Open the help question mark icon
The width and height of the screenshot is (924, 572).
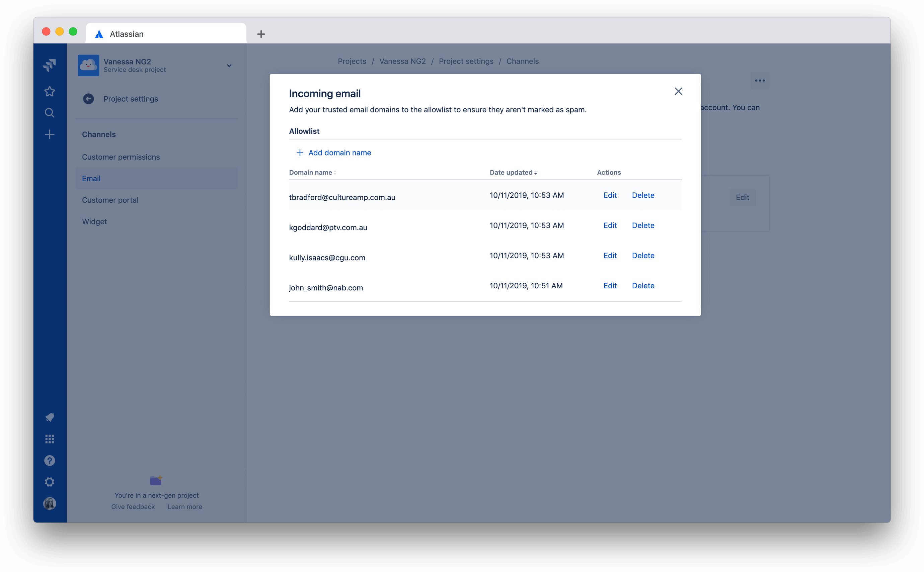coord(50,460)
